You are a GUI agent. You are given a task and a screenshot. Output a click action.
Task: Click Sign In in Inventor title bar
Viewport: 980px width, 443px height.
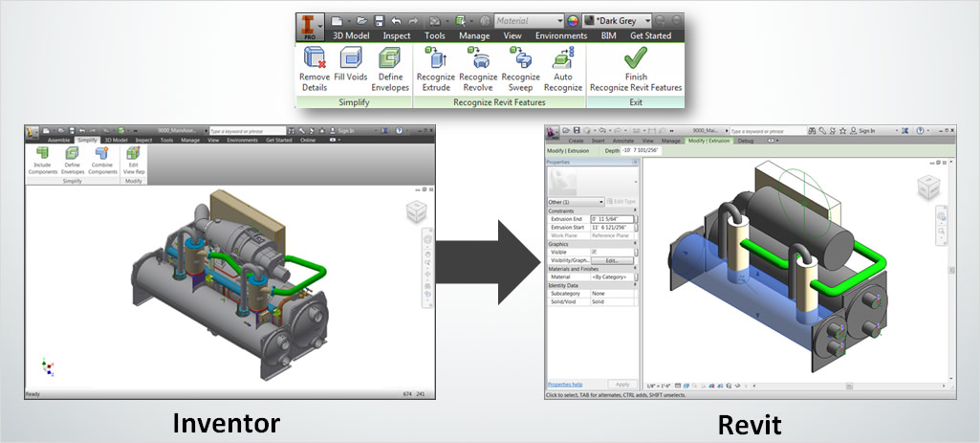point(345,131)
